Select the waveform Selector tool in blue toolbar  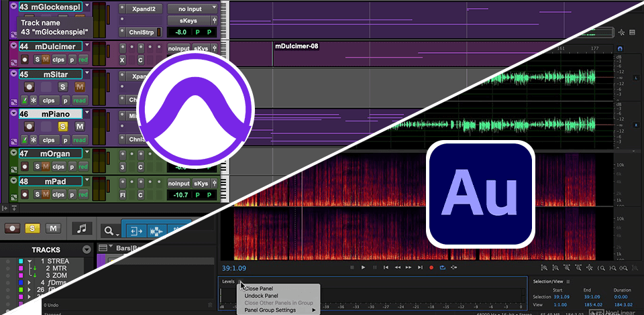click(158, 232)
